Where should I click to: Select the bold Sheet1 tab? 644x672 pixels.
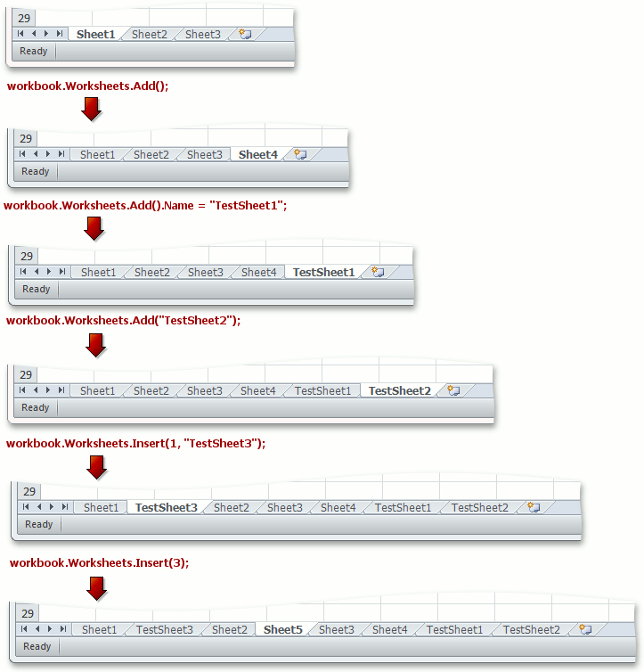[95, 34]
